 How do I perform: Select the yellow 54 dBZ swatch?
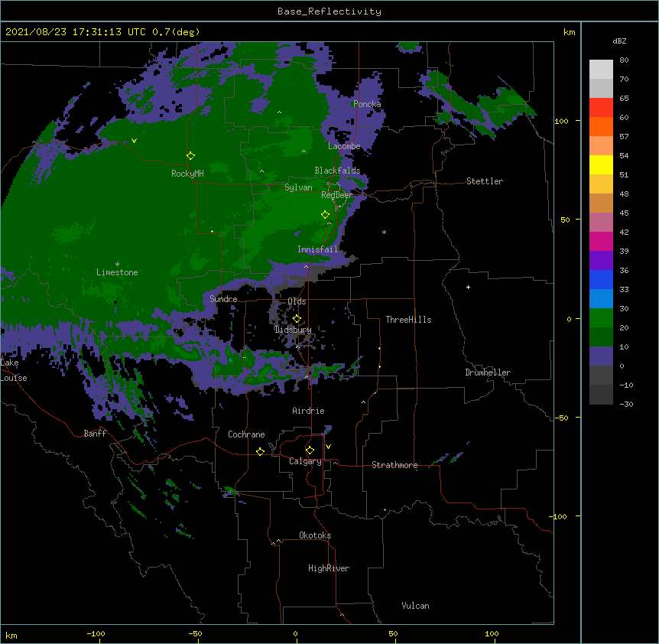coord(601,164)
